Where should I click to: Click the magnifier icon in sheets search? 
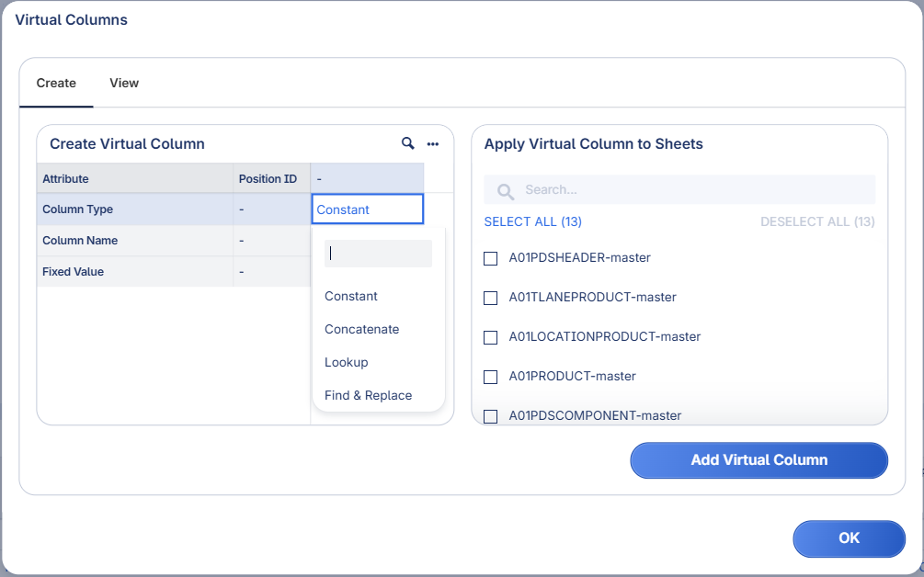(x=505, y=190)
